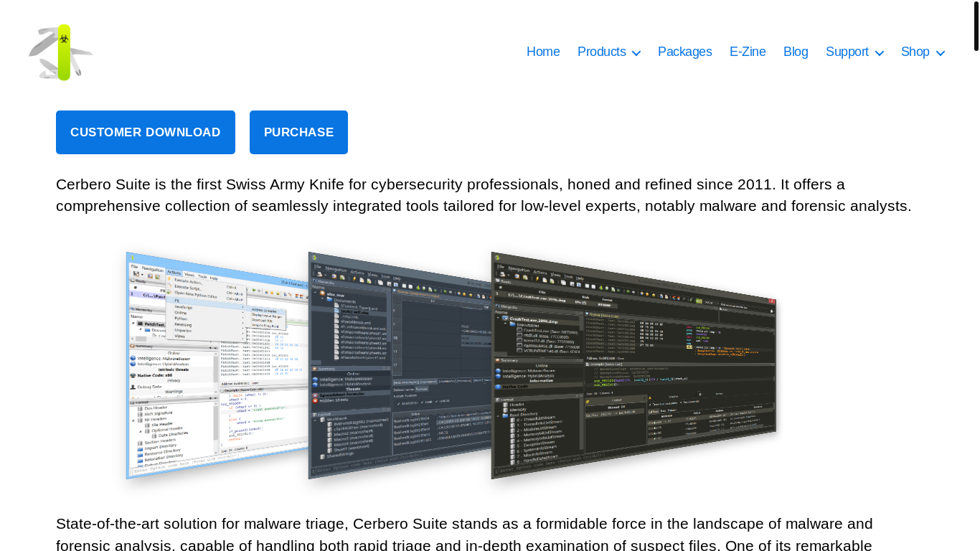Expand the Products dropdown chevron
Image resolution: width=980 pixels, height=551 pixels.
point(636,52)
